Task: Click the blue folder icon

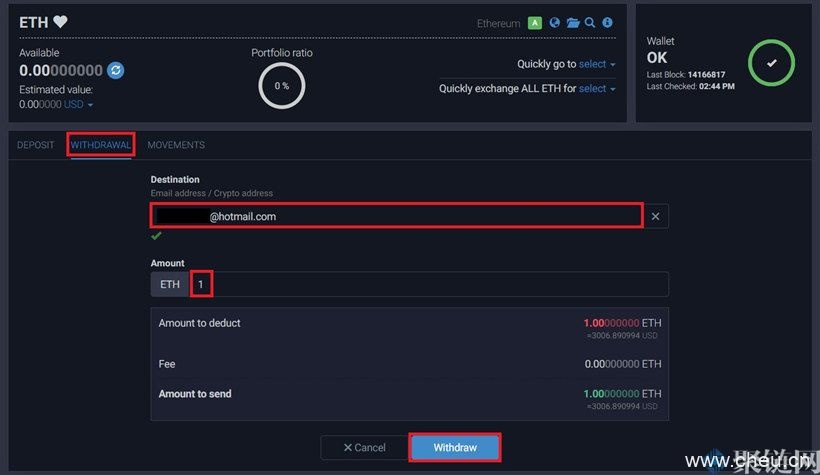Action: click(x=573, y=23)
